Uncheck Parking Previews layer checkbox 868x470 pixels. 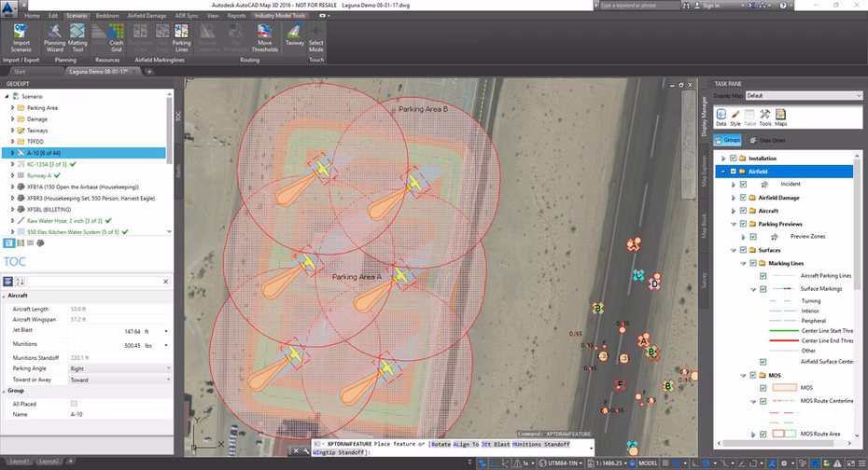pyautogui.click(x=744, y=224)
